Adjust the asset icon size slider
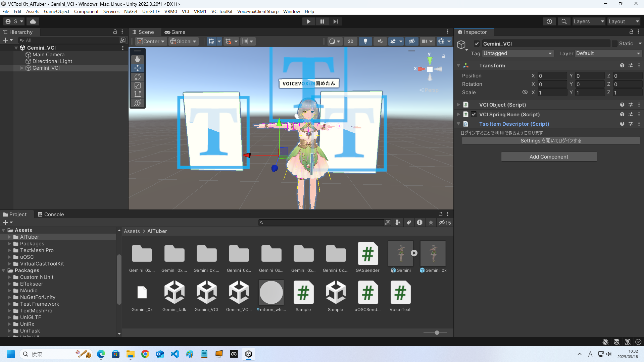Screen dimensions: 644x362 [x=437, y=333]
